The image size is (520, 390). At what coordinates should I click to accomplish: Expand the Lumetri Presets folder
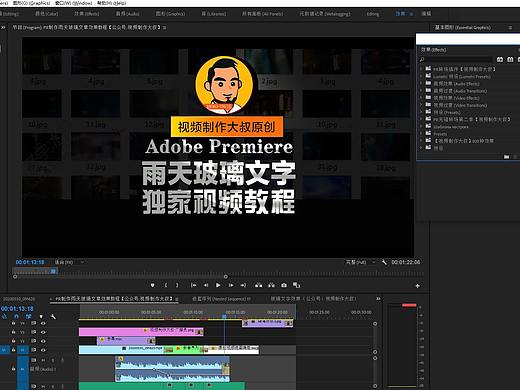pos(421,76)
